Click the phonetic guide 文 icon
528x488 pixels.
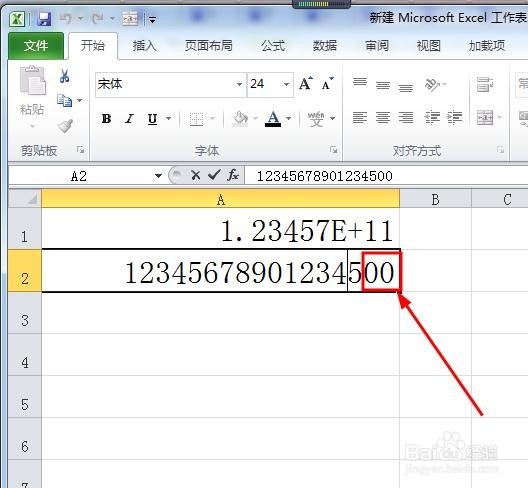316,119
